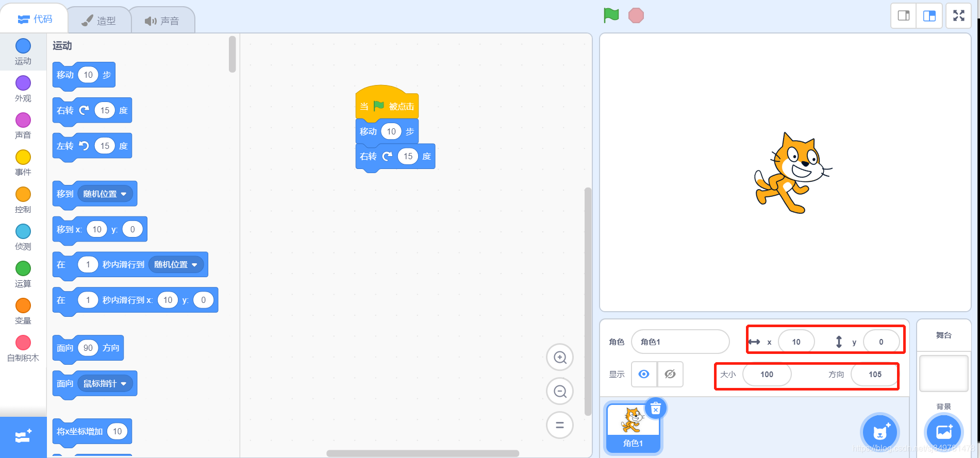Open the 造型 costumes tab

click(99, 21)
